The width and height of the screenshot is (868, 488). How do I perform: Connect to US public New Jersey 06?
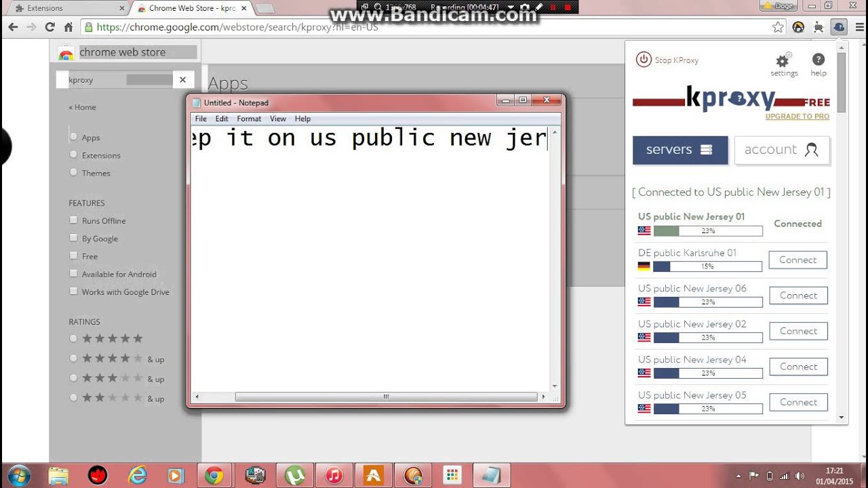point(798,296)
